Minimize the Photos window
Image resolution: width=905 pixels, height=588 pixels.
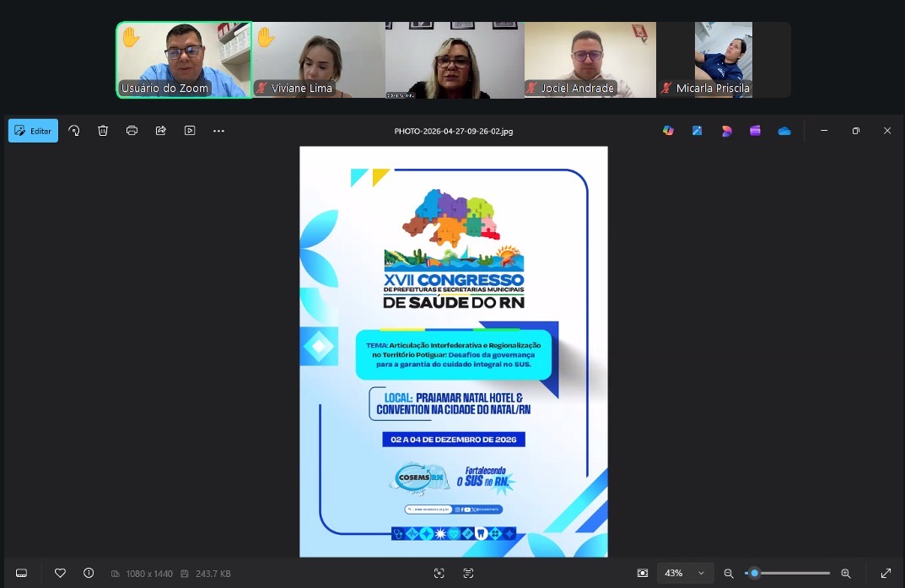point(824,131)
